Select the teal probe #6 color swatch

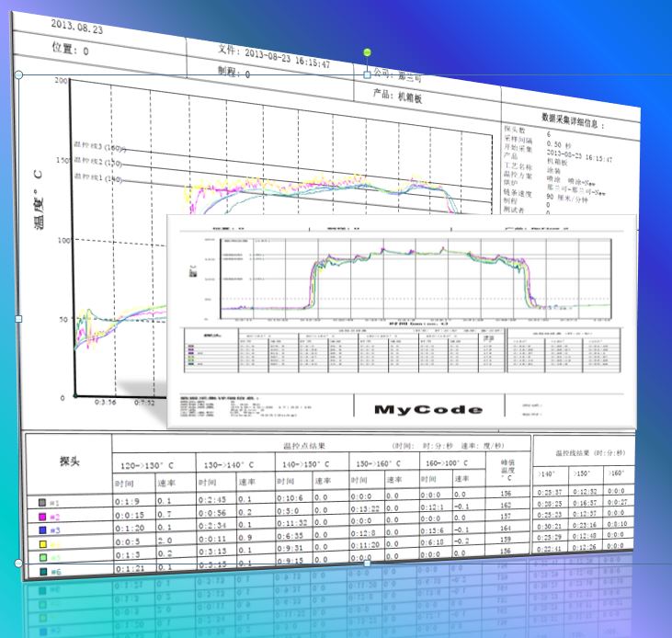[43, 572]
